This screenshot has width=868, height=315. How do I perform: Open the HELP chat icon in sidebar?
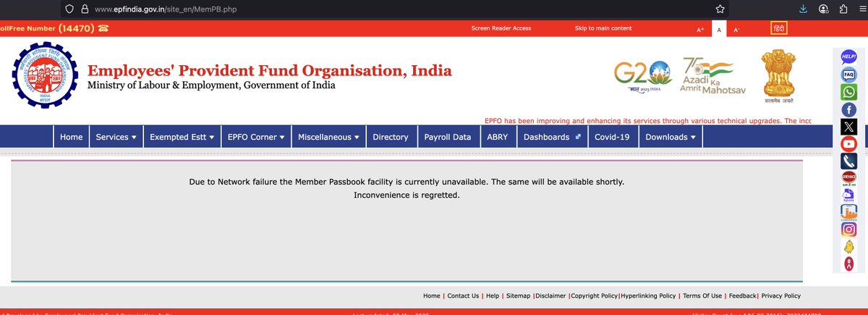click(x=848, y=56)
